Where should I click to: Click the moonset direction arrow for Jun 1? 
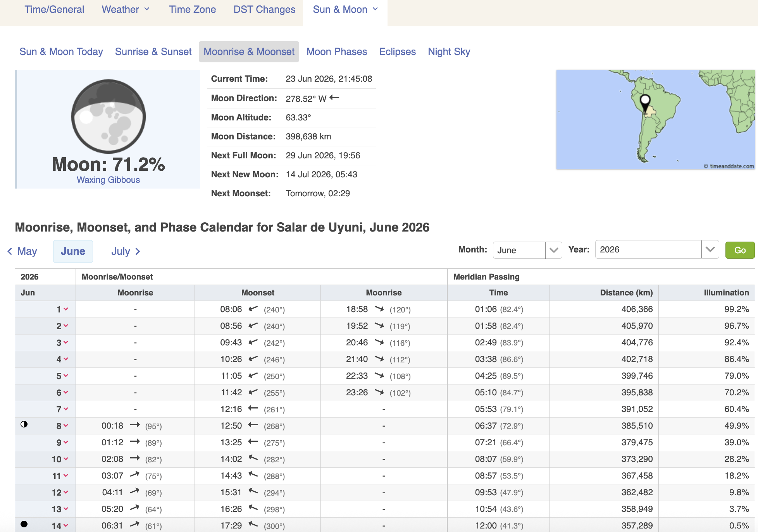(x=253, y=309)
